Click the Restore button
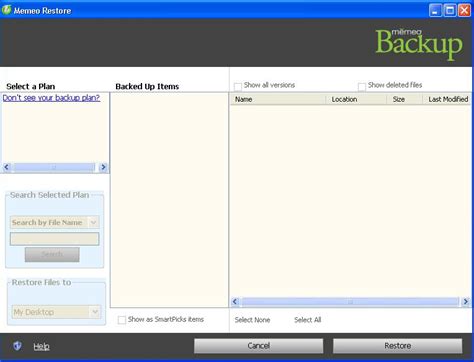The image size is (474, 362). [397, 346]
